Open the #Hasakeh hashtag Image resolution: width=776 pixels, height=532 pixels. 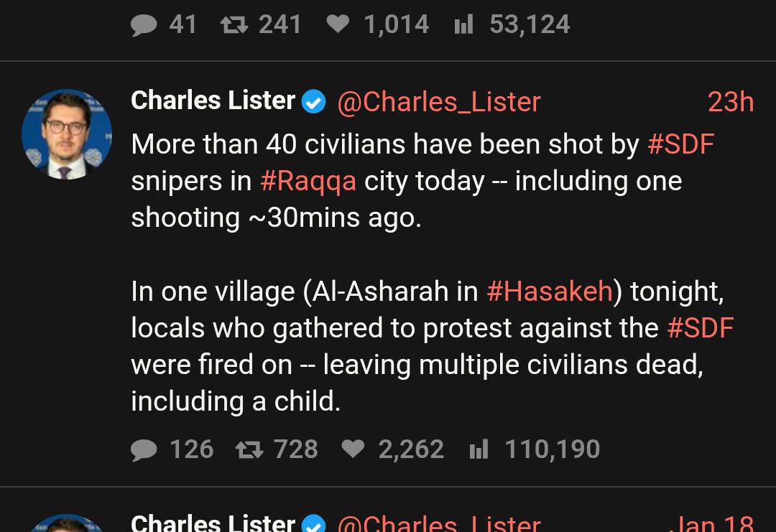pyautogui.click(x=549, y=291)
